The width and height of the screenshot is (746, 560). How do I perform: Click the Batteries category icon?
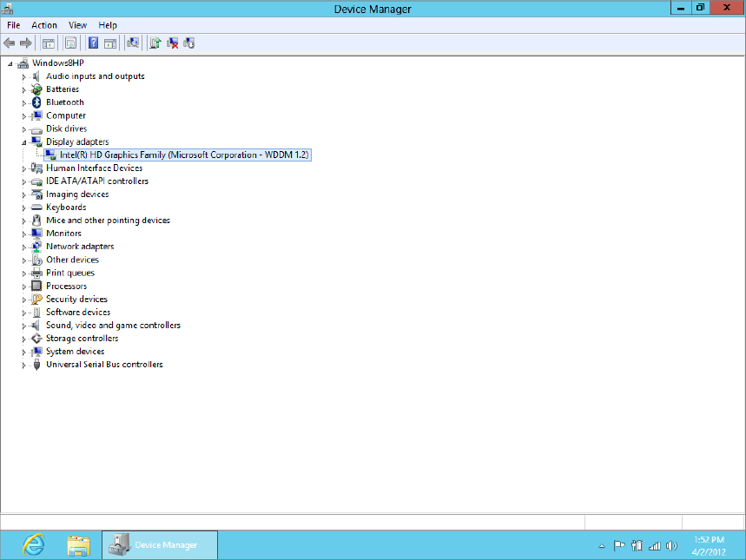pos(36,89)
